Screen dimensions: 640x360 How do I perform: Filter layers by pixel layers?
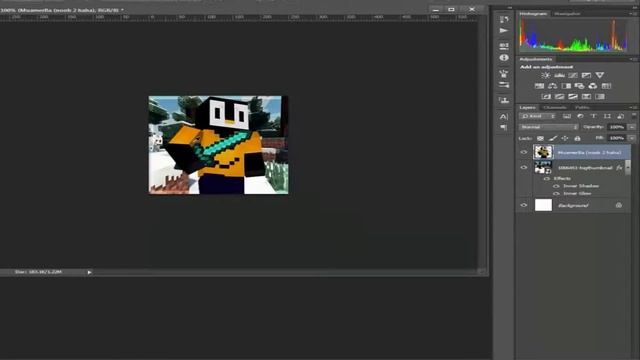(567, 116)
